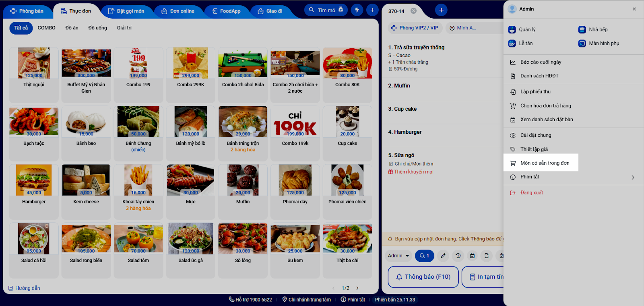Go to the next menu page arrow
This screenshot has height=306, width=644.
pyautogui.click(x=357, y=288)
